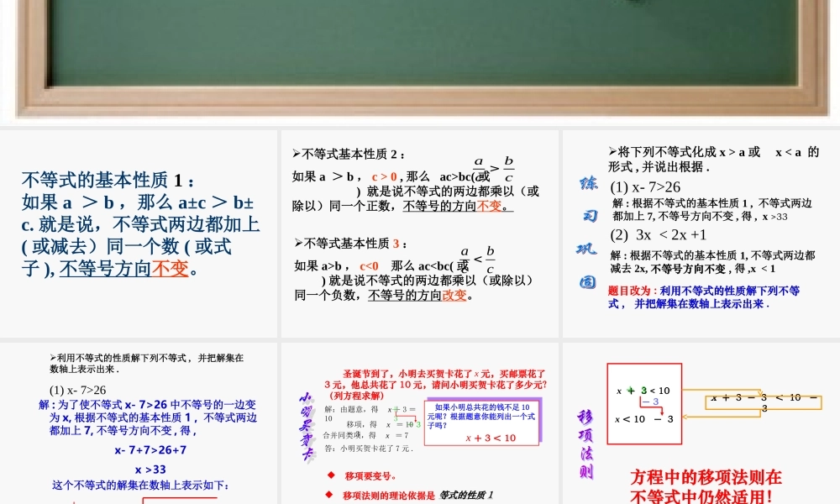Viewport: 840px width, 504px height.
Task: Open the slide titled 不等式的基本性质 1
Action: tap(139, 234)
